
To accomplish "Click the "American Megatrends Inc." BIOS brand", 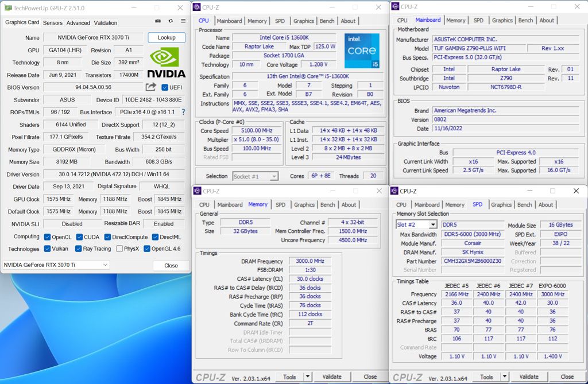I will 505,110.
